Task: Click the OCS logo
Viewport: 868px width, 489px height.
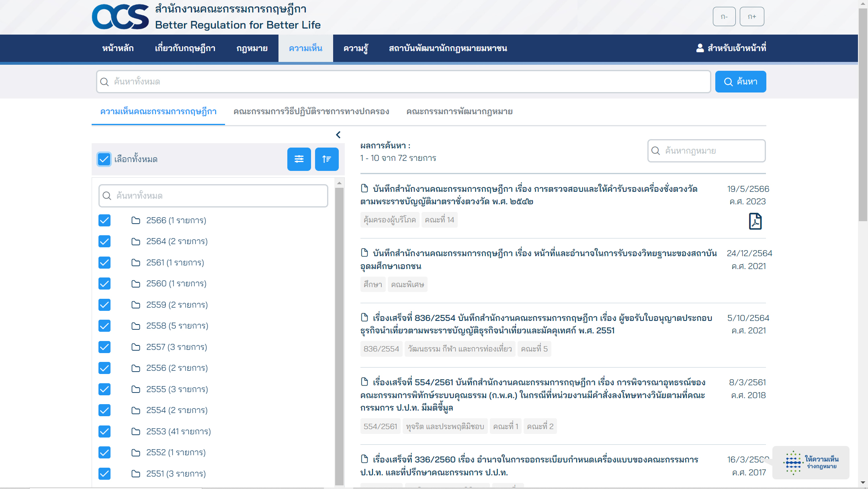Action: [x=121, y=17]
